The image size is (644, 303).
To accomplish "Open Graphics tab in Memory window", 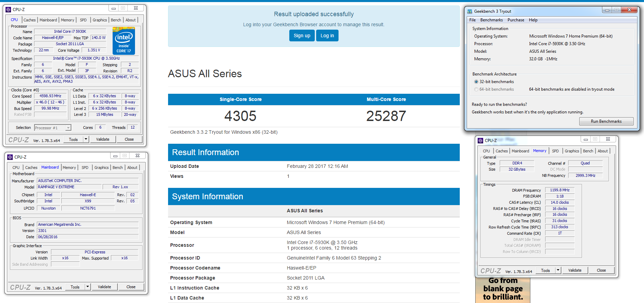I will point(572,151).
